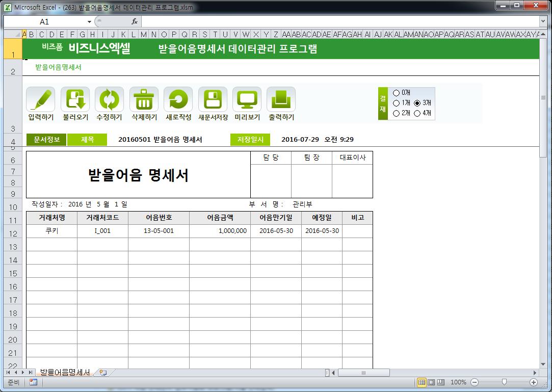Choose the 4개 approval radio option

click(417, 113)
